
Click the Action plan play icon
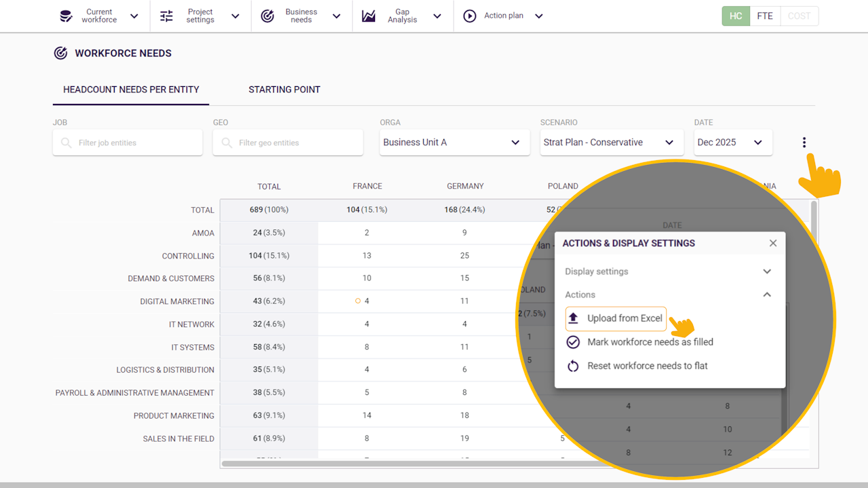pyautogui.click(x=469, y=16)
